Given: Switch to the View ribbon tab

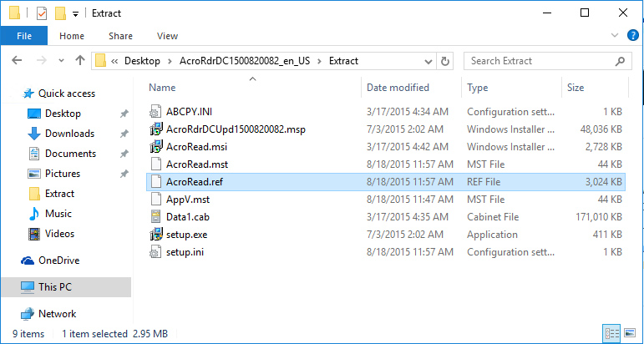Looking at the screenshot, I should [x=167, y=36].
